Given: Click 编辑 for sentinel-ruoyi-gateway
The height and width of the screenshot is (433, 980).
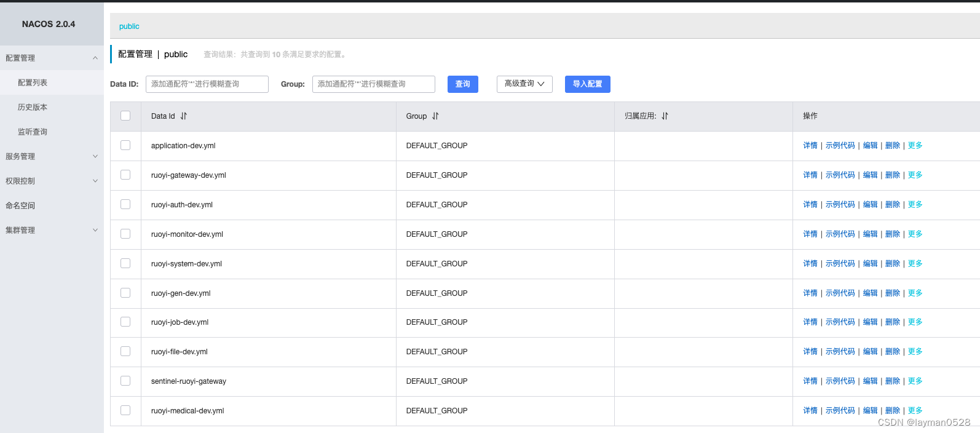Looking at the screenshot, I should click(871, 381).
